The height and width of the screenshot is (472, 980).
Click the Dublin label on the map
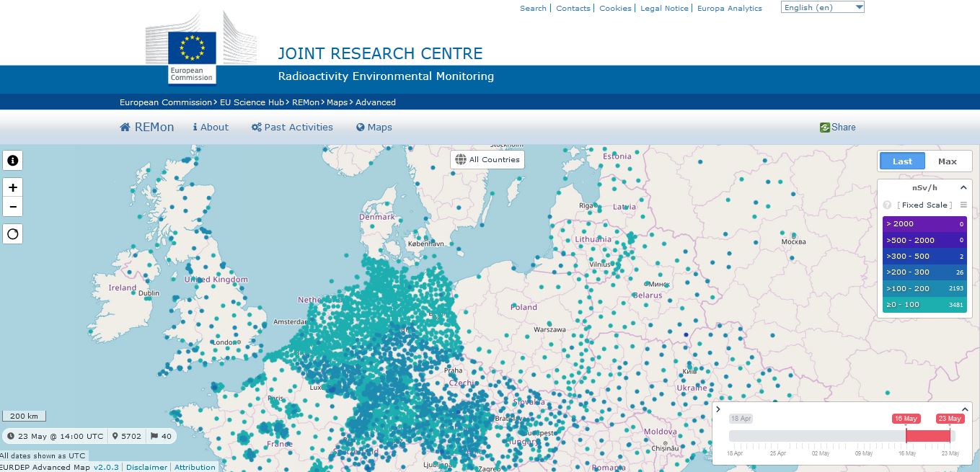tap(149, 293)
